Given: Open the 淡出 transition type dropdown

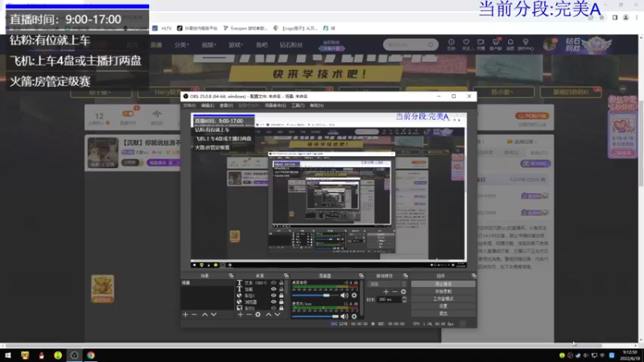Looking at the screenshot, I should (x=388, y=284).
